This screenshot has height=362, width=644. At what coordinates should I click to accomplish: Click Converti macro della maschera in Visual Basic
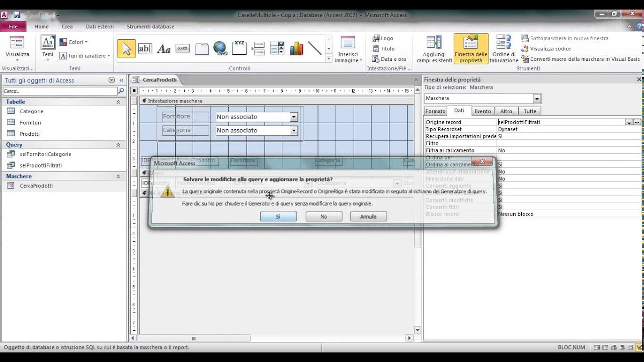(x=581, y=59)
